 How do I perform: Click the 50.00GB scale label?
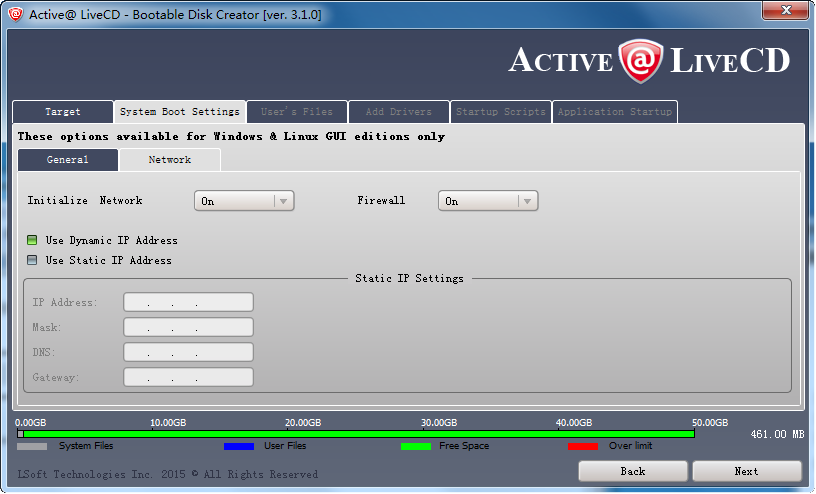710,423
